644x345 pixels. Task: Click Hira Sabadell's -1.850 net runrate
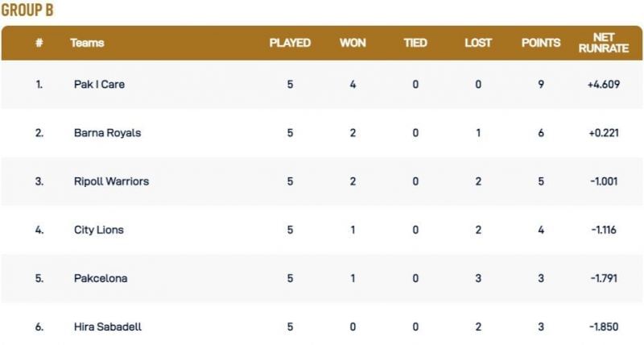(603, 326)
